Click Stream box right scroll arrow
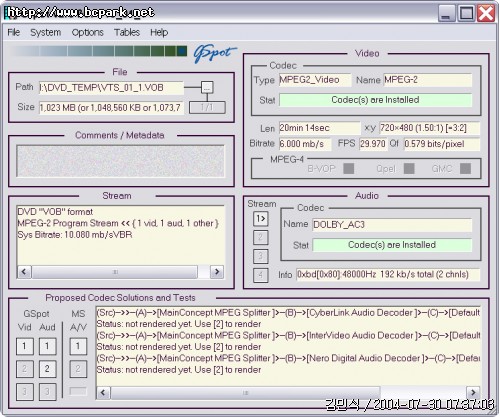Image resolution: width=500 pixels, height=417 pixels. [217, 272]
